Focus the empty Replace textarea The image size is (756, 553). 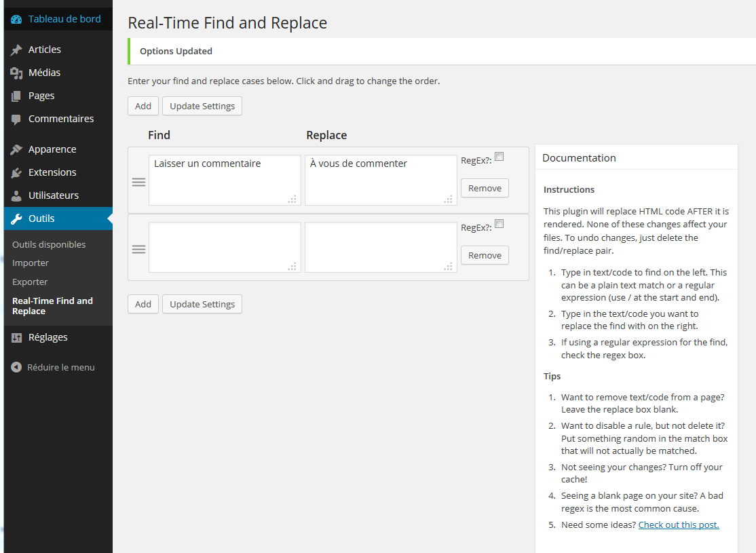[x=381, y=248]
